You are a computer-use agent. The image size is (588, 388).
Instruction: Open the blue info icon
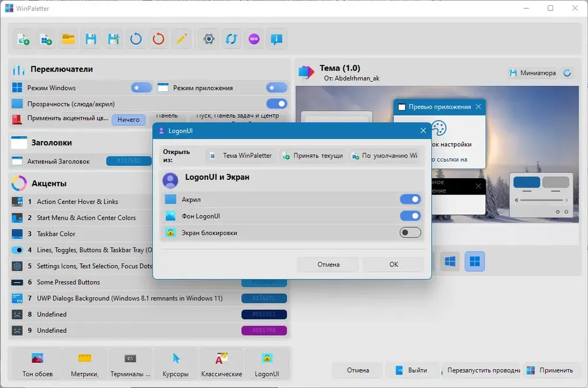point(276,39)
